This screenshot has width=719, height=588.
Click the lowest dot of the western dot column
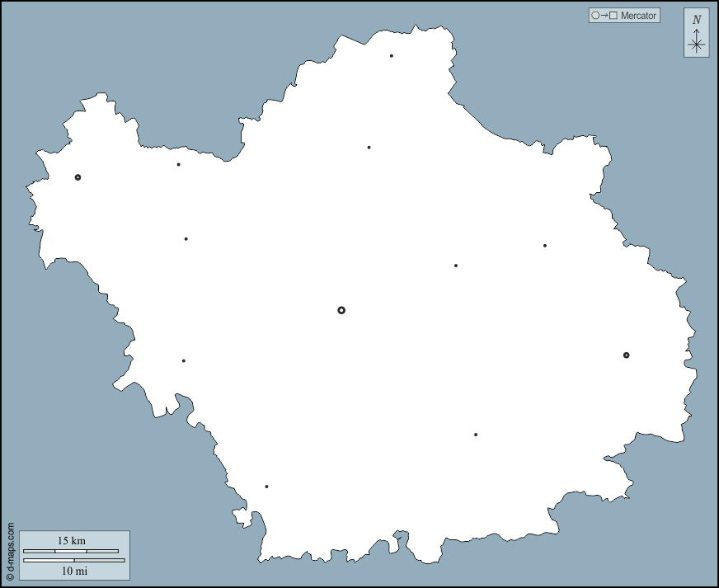183,360
